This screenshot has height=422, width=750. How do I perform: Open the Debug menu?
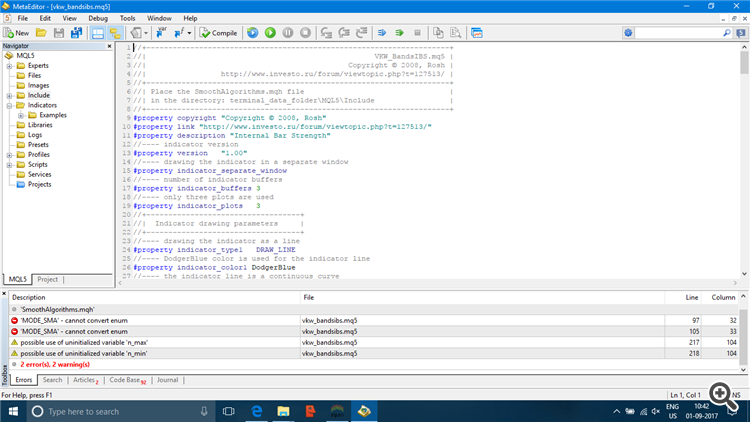(98, 18)
